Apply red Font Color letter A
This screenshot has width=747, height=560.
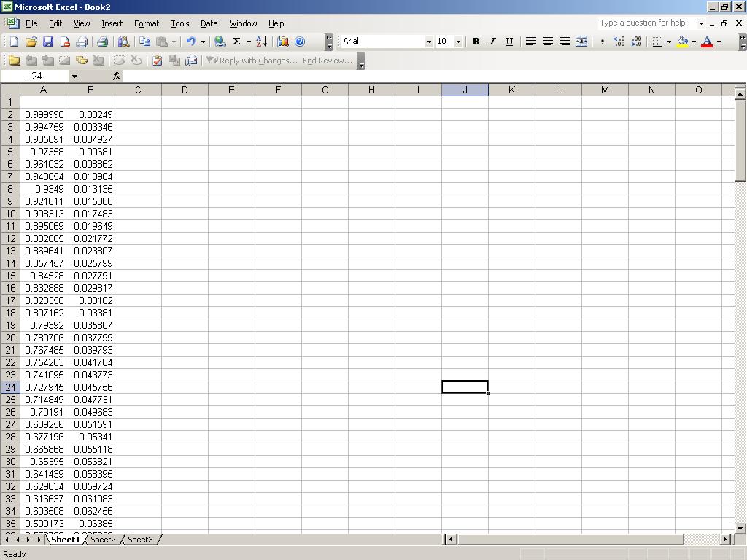(707, 42)
